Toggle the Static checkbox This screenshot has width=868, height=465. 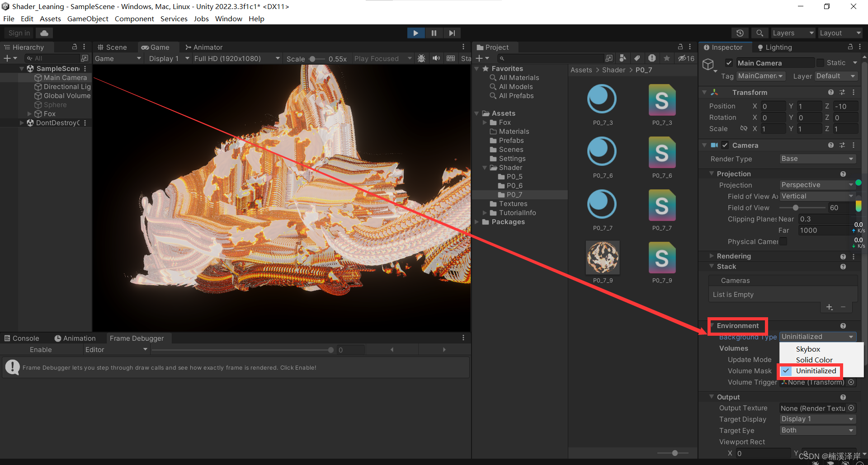[x=820, y=63]
